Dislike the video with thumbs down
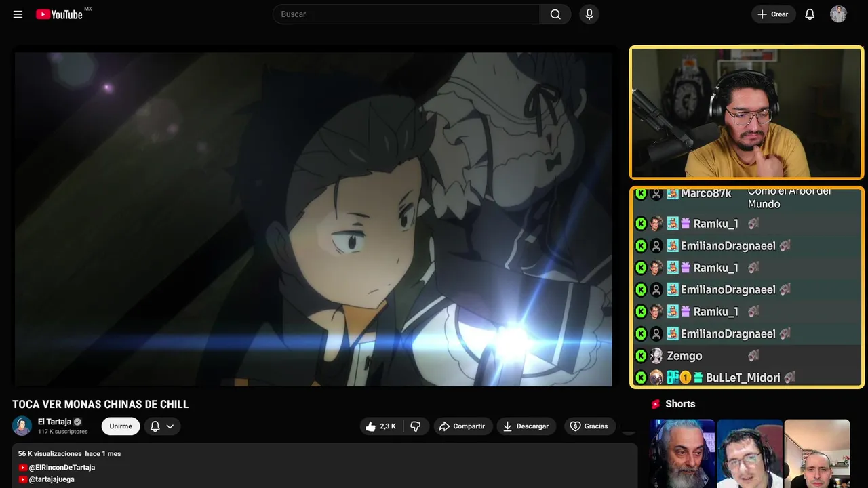 [416, 426]
